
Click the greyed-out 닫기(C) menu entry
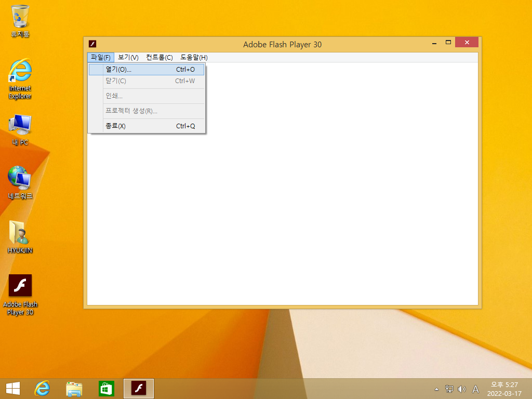[x=147, y=81]
